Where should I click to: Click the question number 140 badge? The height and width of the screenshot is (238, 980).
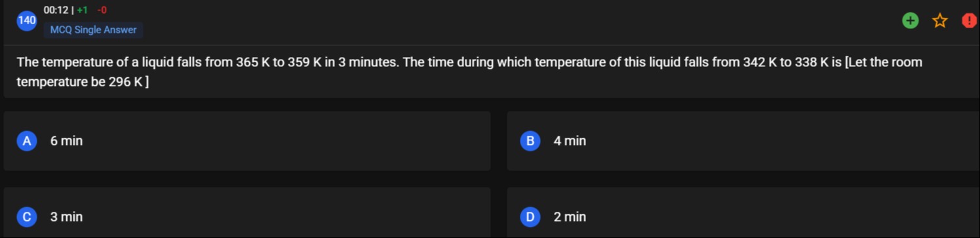pos(27,21)
